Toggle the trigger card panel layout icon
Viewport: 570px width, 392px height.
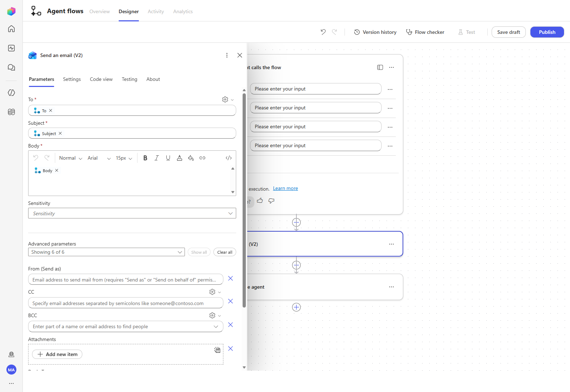tap(380, 67)
